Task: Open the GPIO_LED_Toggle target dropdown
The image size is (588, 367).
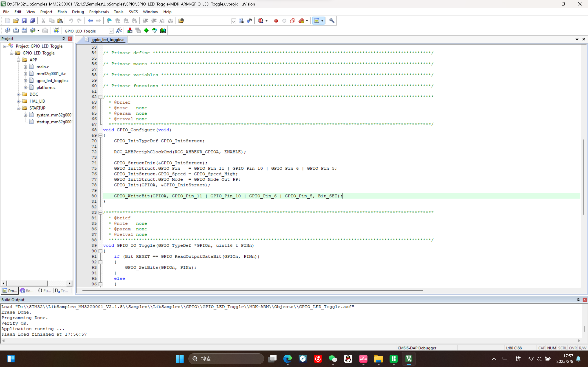Action: click(x=111, y=31)
